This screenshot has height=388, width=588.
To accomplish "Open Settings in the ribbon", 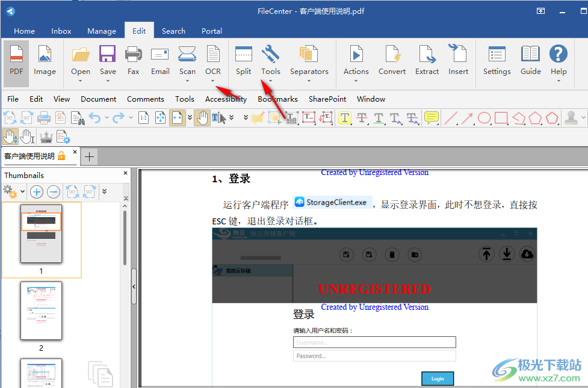I will [x=497, y=60].
